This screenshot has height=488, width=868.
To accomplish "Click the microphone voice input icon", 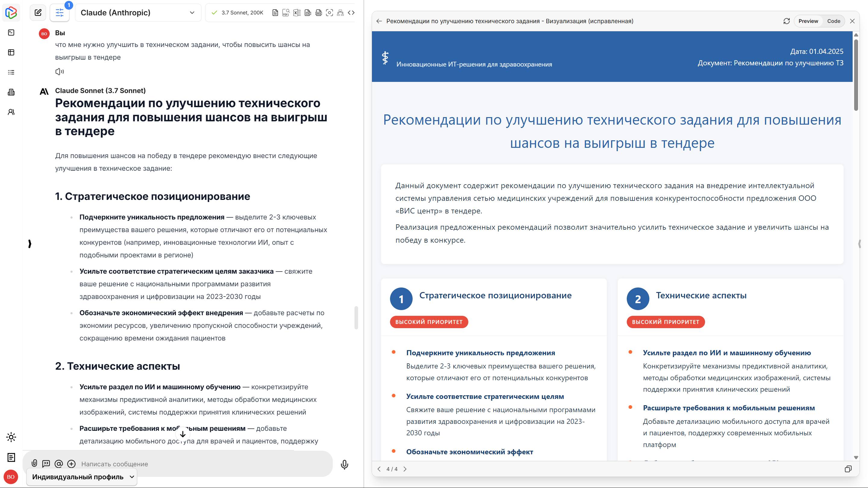I will click(344, 465).
